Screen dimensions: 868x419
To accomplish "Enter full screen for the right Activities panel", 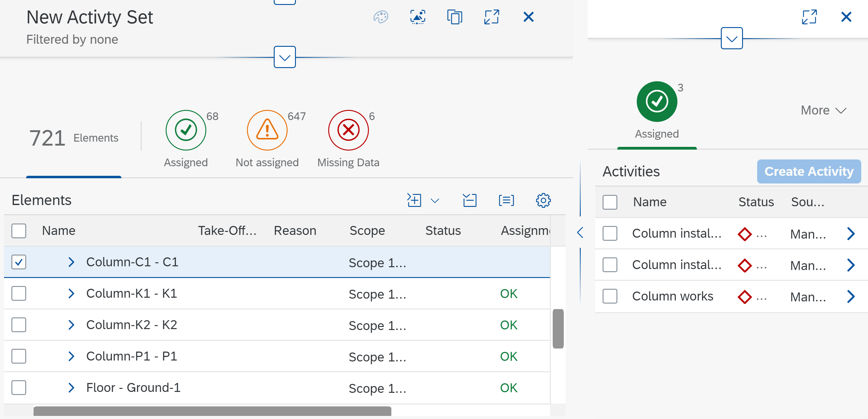I will tap(809, 17).
